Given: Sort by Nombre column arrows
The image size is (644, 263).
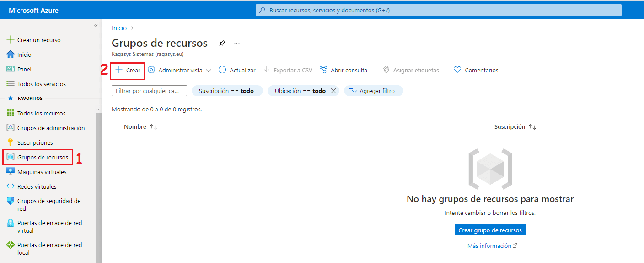Looking at the screenshot, I should pyautogui.click(x=154, y=127).
